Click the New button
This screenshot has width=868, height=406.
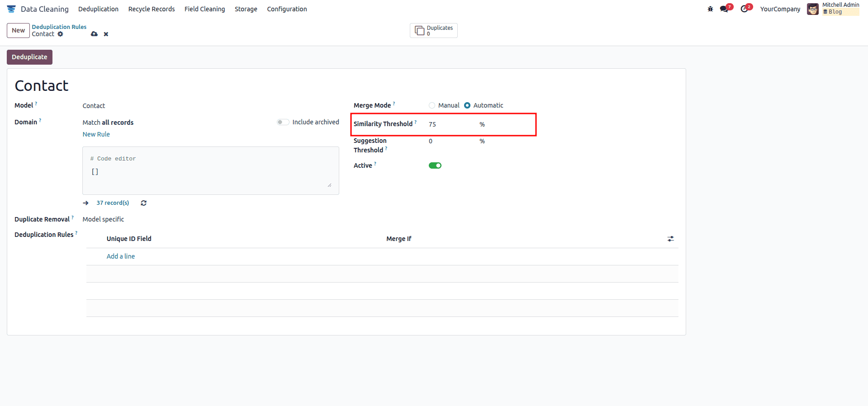pyautogui.click(x=18, y=30)
